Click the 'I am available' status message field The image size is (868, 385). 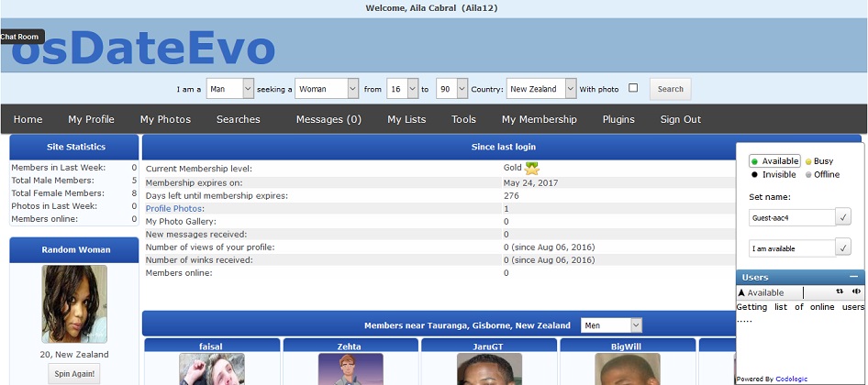coord(792,247)
